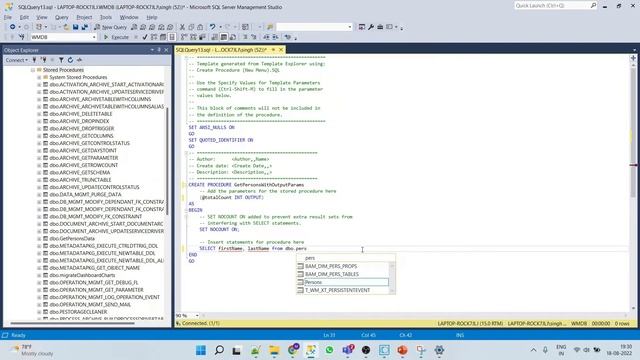Screen dimensions: 640x360
Task: Open the empty find combo box dropdown
Action: (x=349, y=27)
